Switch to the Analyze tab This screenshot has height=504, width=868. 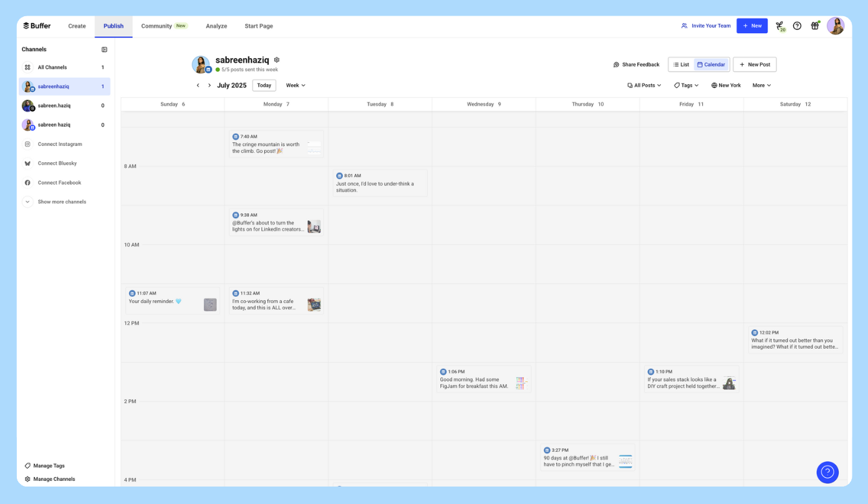coord(216,26)
